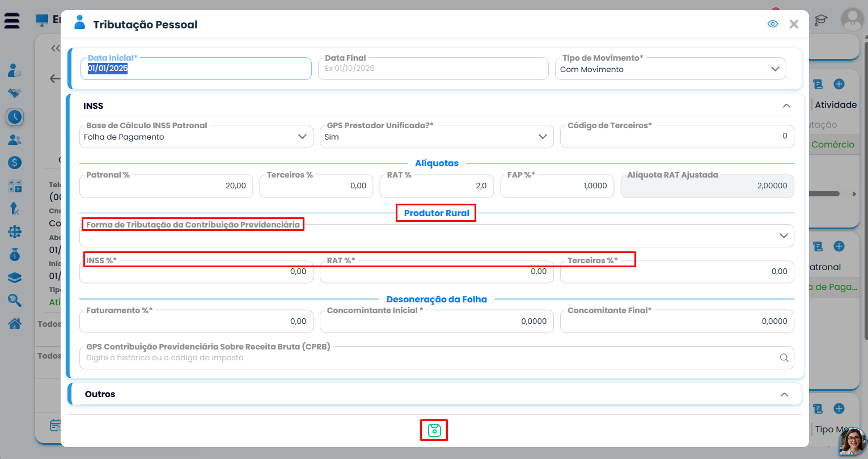Toggle the eye visibility icon in dialog header
The image size is (868, 459).
point(772,24)
